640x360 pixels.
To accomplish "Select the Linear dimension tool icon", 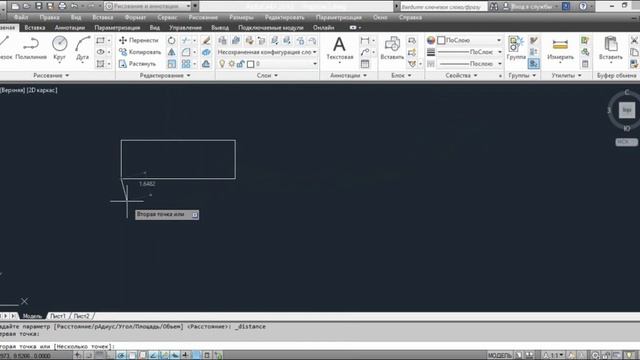I will coord(365,40).
